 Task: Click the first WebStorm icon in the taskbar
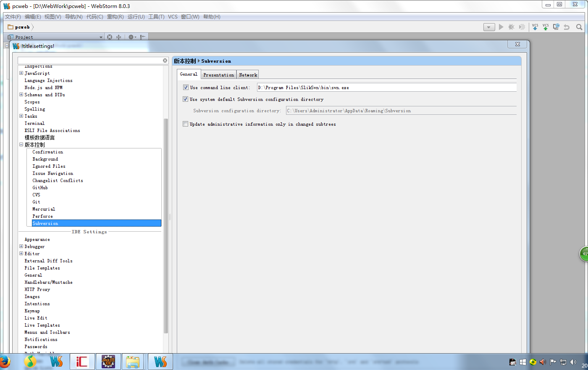(x=56, y=362)
